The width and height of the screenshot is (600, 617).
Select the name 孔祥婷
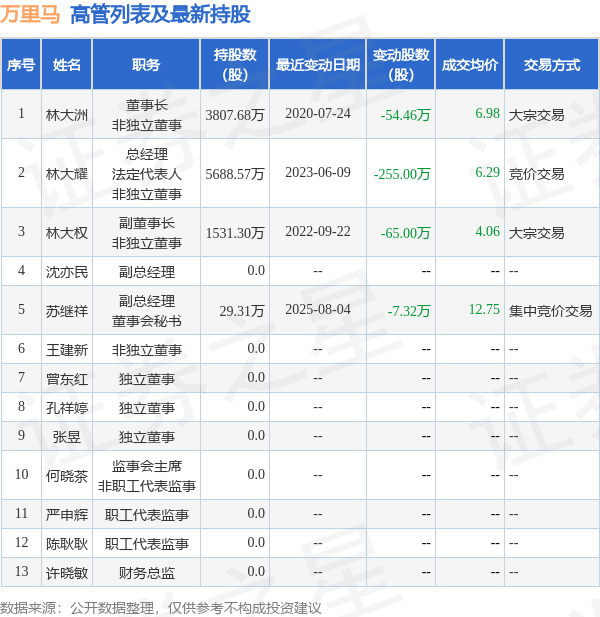pos(66,408)
